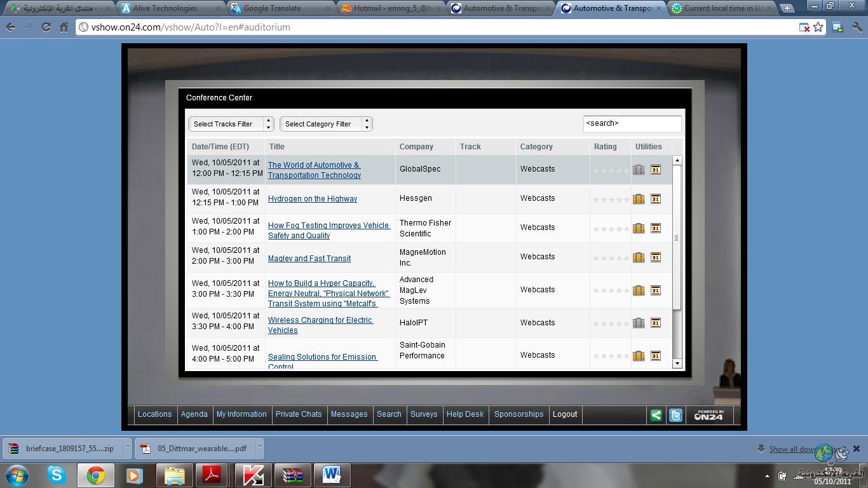Switch to the Google Translate tab

(281, 8)
